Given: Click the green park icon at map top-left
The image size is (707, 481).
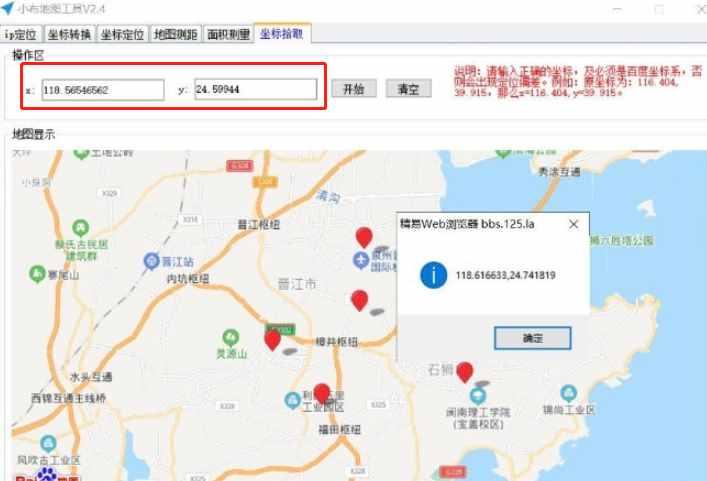Looking at the screenshot, I should pyautogui.click(x=81, y=154).
